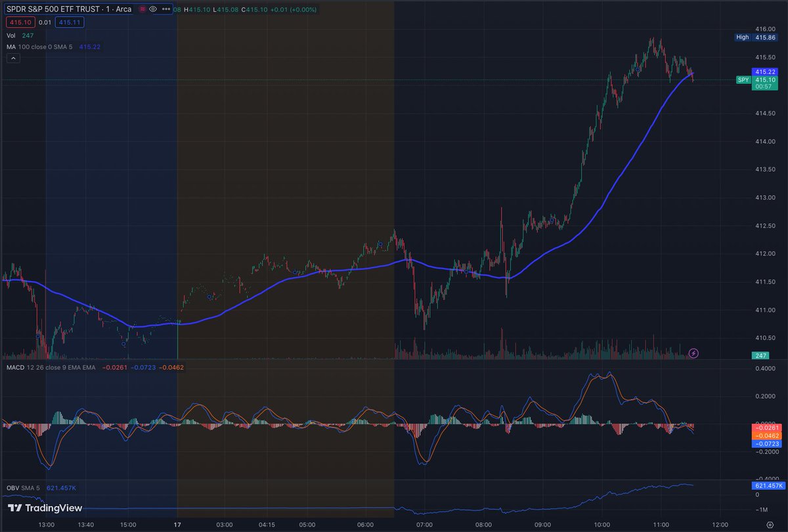The width and height of the screenshot is (788, 532).
Task: Open the SPDR S&P 500 ETF TRUST symbol title
Action: tap(68, 9)
